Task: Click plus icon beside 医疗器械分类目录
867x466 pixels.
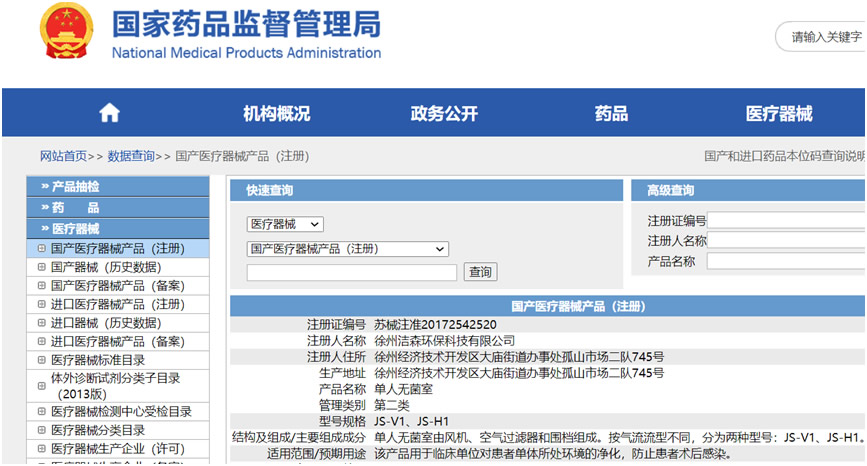Action: click(41, 430)
